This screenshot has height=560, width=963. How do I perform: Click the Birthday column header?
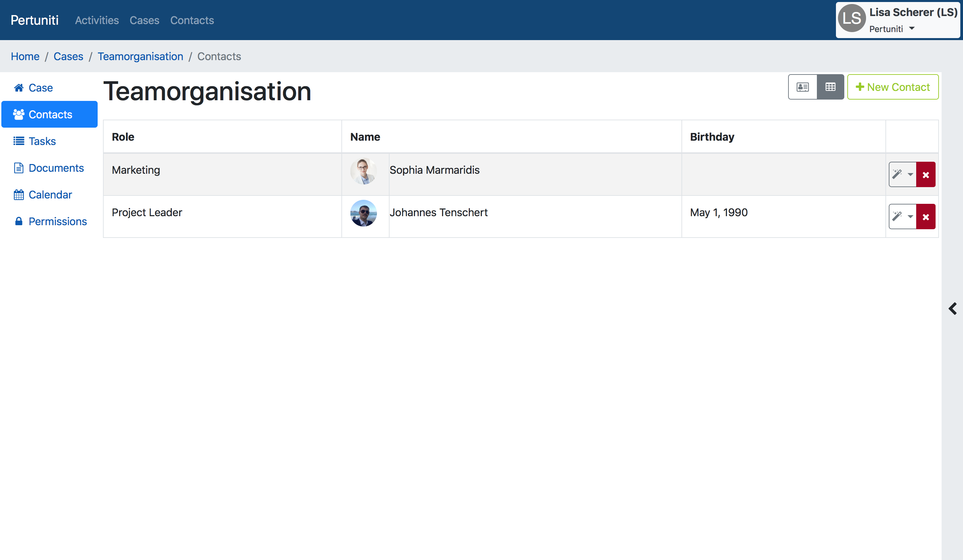pyautogui.click(x=784, y=137)
